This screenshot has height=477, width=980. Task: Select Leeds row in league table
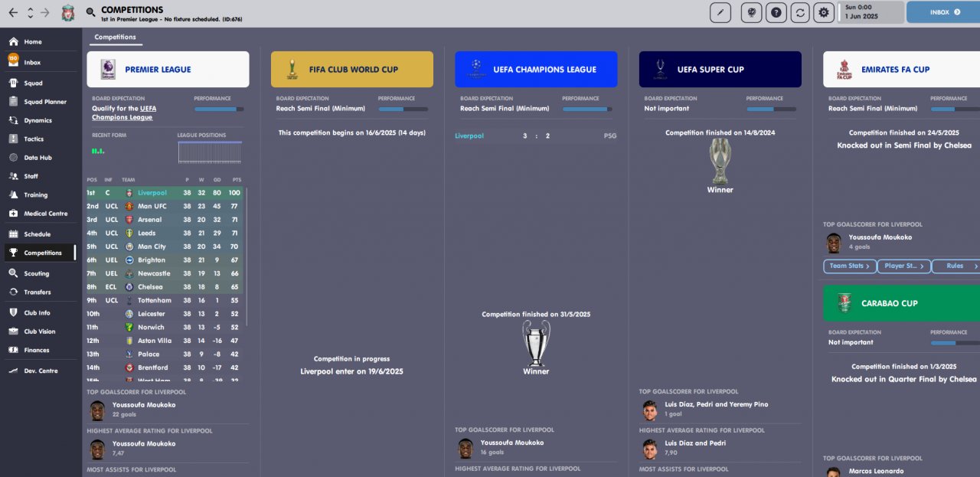165,234
